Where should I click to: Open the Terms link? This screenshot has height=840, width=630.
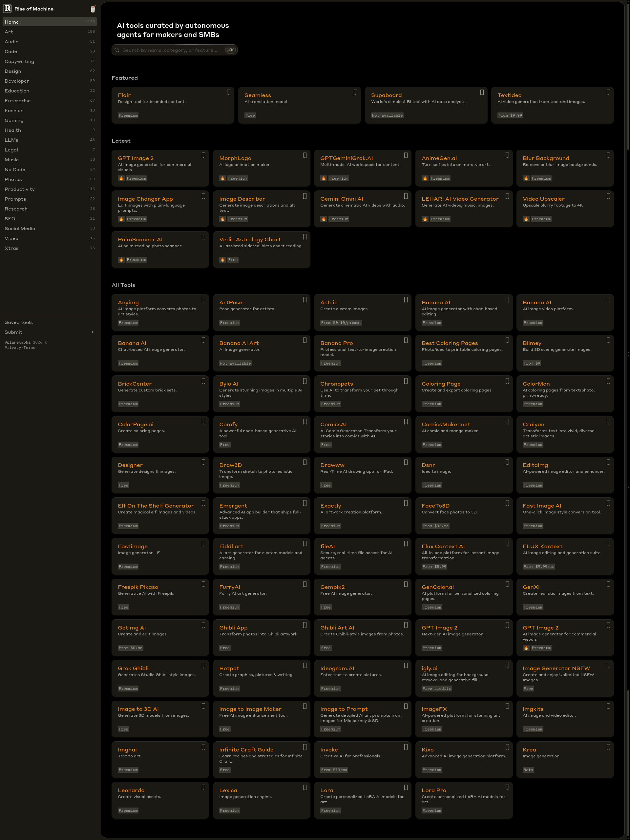29,348
